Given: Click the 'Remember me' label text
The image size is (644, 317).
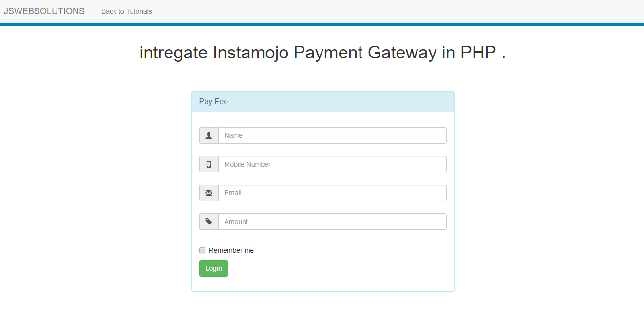Looking at the screenshot, I should (231, 250).
